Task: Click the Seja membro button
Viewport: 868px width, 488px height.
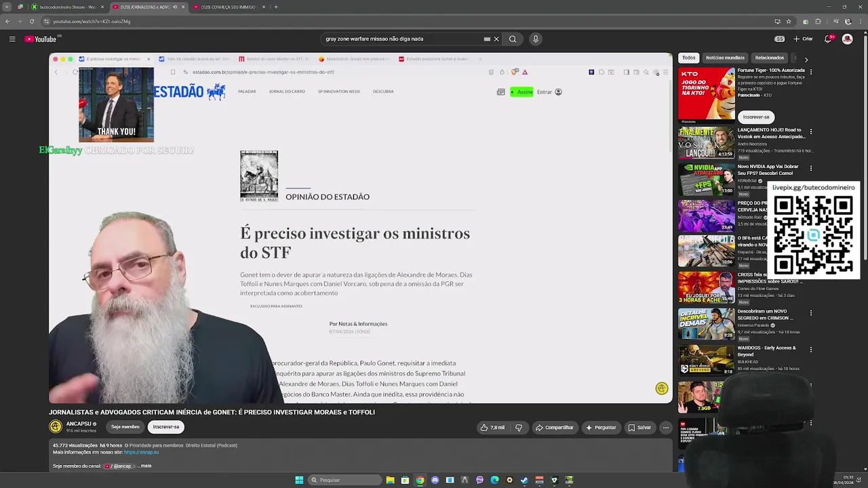Action: 125,427
